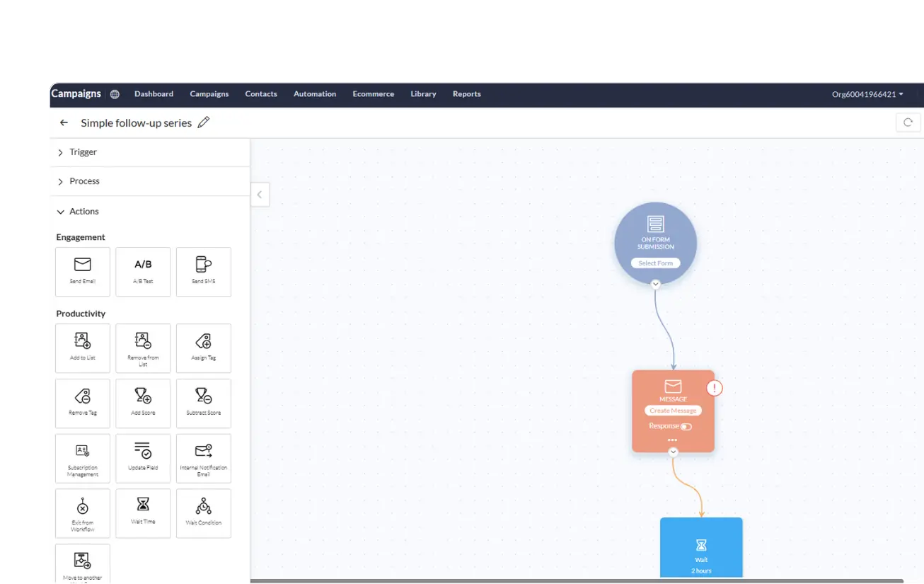Expand the Process section
The image size is (924, 584).
pos(84,181)
